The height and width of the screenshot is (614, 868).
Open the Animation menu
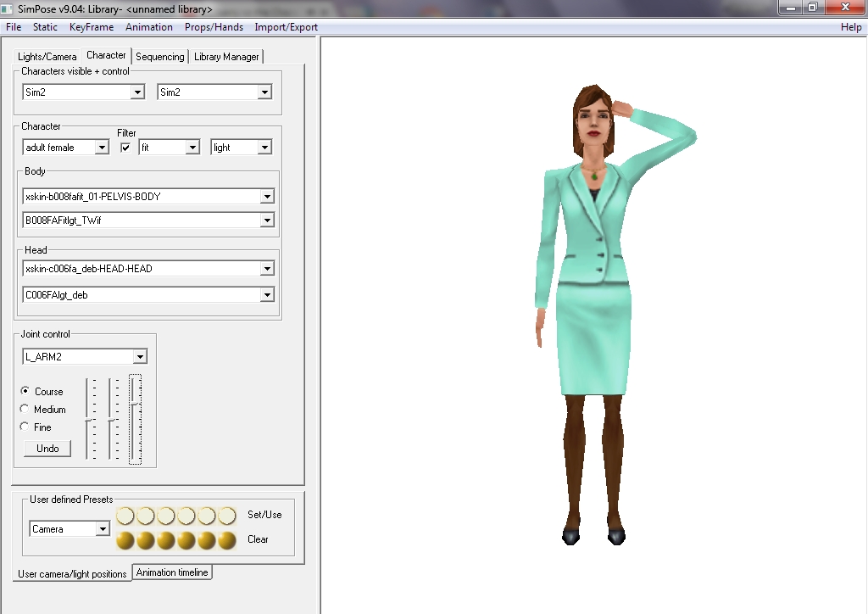click(x=148, y=27)
